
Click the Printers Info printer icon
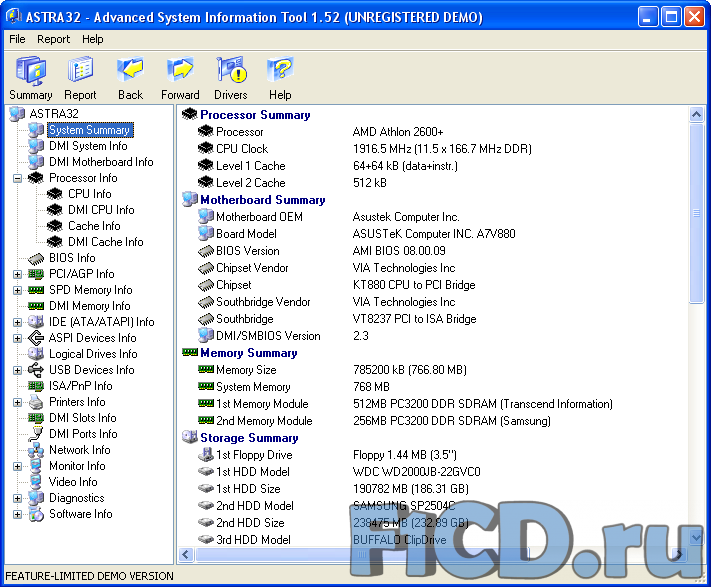click(x=36, y=402)
